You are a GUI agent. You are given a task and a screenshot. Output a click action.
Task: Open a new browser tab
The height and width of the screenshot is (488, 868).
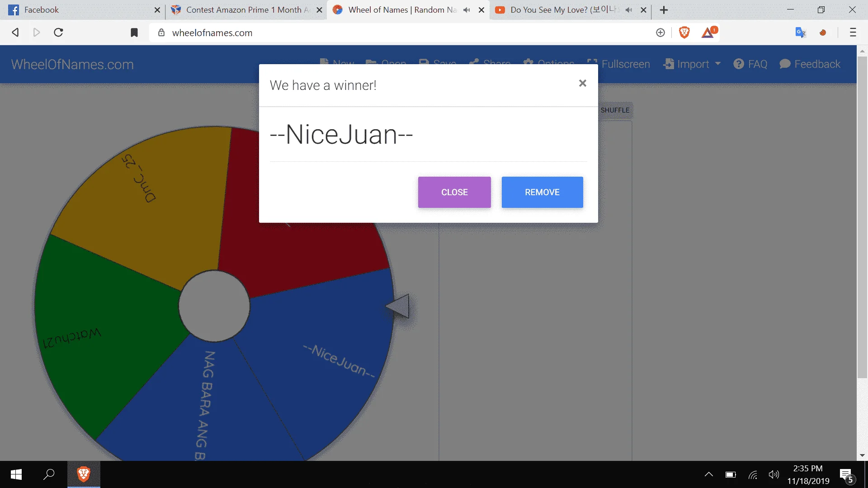coord(664,10)
